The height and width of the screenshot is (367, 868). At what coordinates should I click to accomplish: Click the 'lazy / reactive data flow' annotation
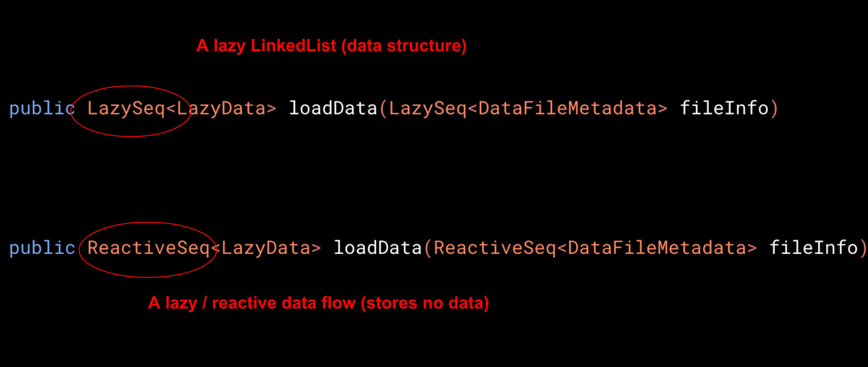click(252, 303)
